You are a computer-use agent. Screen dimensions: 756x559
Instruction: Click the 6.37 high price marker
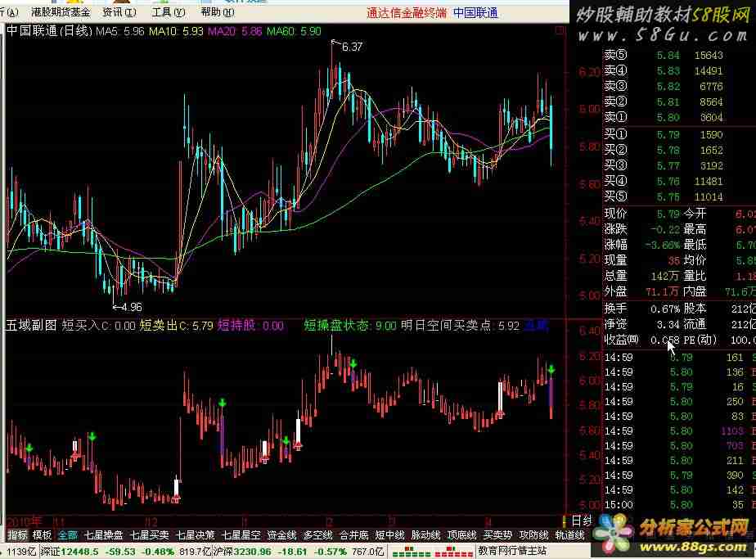coord(352,47)
